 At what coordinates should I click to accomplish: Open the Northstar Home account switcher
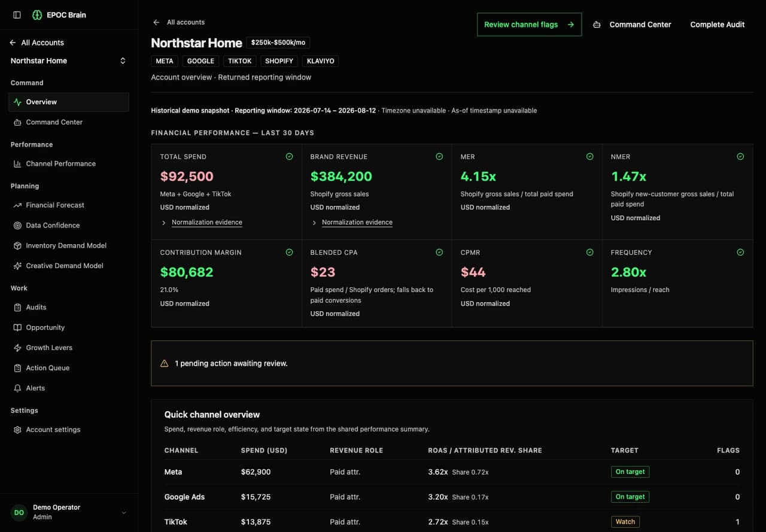[x=69, y=60]
